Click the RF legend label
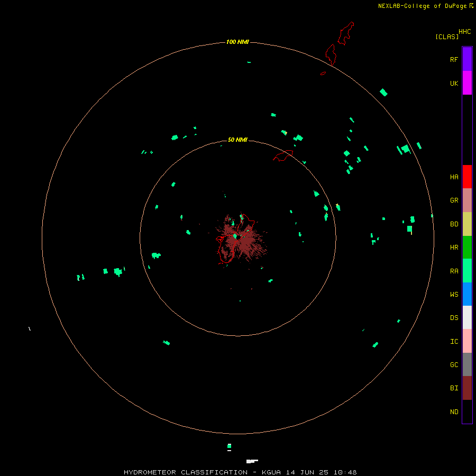 click(x=454, y=59)
